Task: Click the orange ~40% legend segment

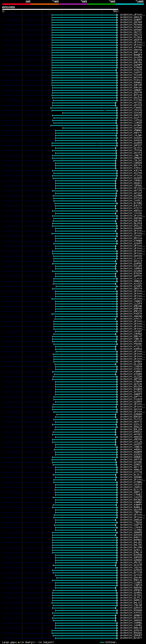Action: pyautogui.click(x=45, y=4)
